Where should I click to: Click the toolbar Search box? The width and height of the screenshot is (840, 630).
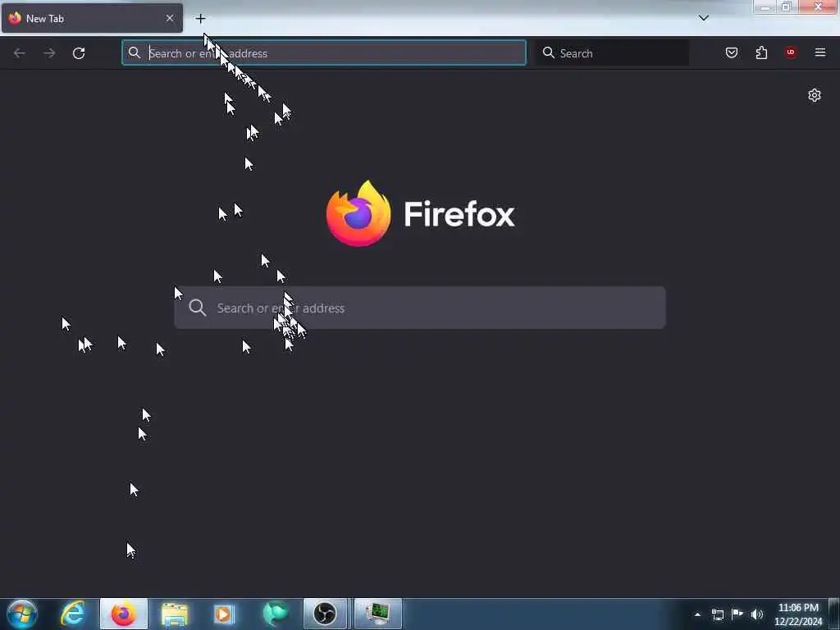pyautogui.click(x=612, y=53)
